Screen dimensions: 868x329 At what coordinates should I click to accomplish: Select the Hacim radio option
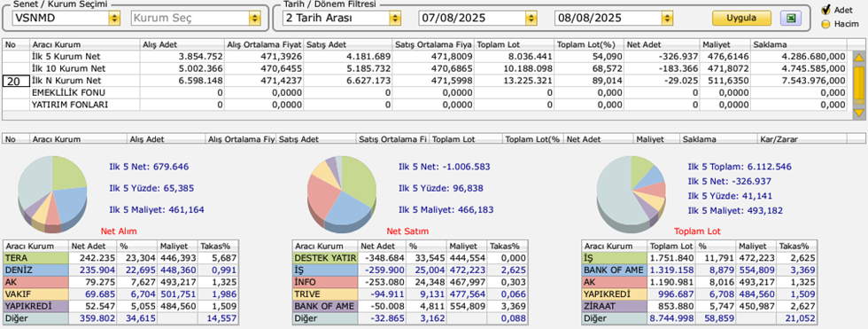coord(825,24)
